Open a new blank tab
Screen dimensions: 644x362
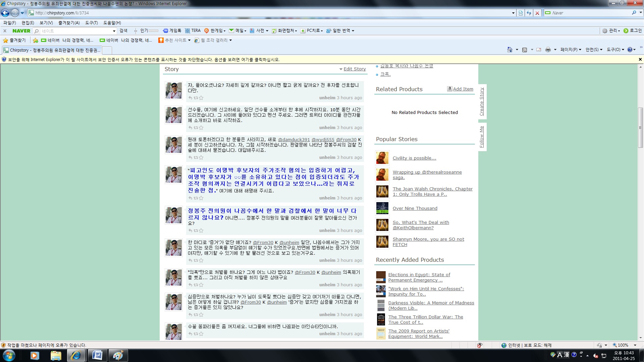[x=107, y=50]
